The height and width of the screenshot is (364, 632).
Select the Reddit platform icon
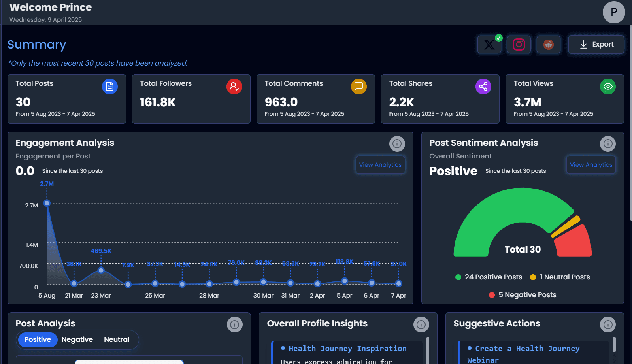point(548,45)
